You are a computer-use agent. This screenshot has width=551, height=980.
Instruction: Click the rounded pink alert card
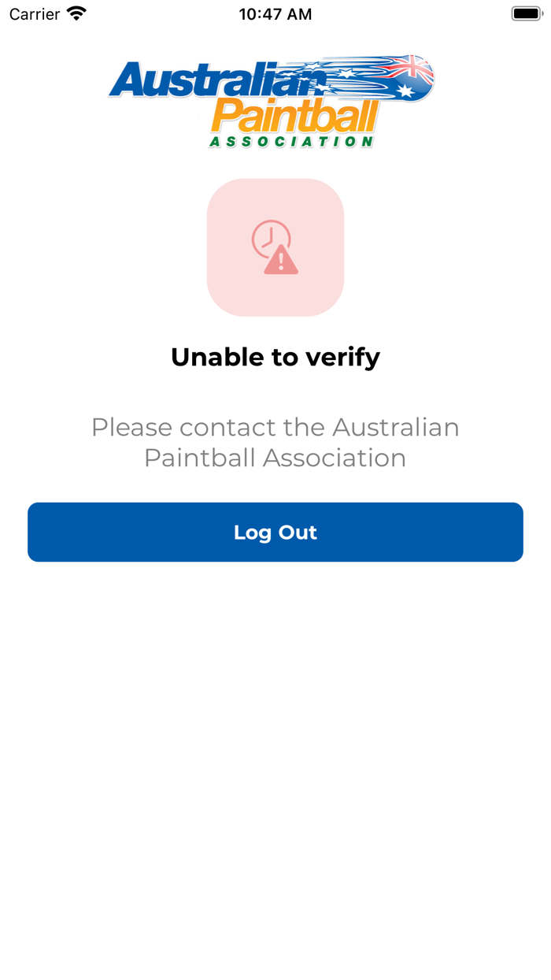tap(275, 247)
